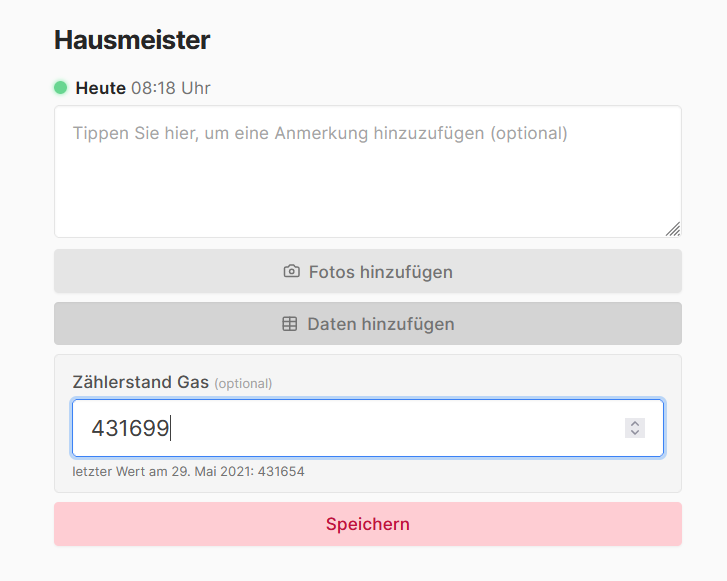This screenshot has height=581, width=727.
Task: Click the camera icon beside Fotos hinzufügen
Action: click(292, 272)
